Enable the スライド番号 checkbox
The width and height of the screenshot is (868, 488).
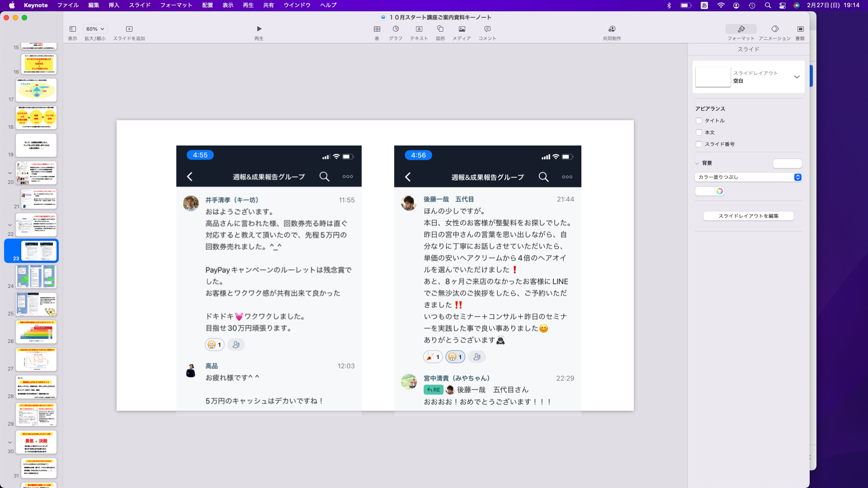pyautogui.click(x=699, y=144)
